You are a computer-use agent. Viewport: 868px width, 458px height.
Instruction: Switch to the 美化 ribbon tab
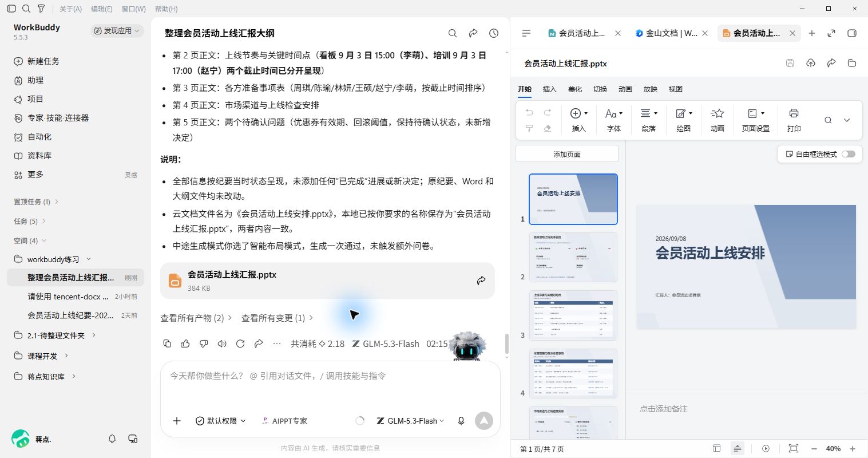[x=575, y=89]
